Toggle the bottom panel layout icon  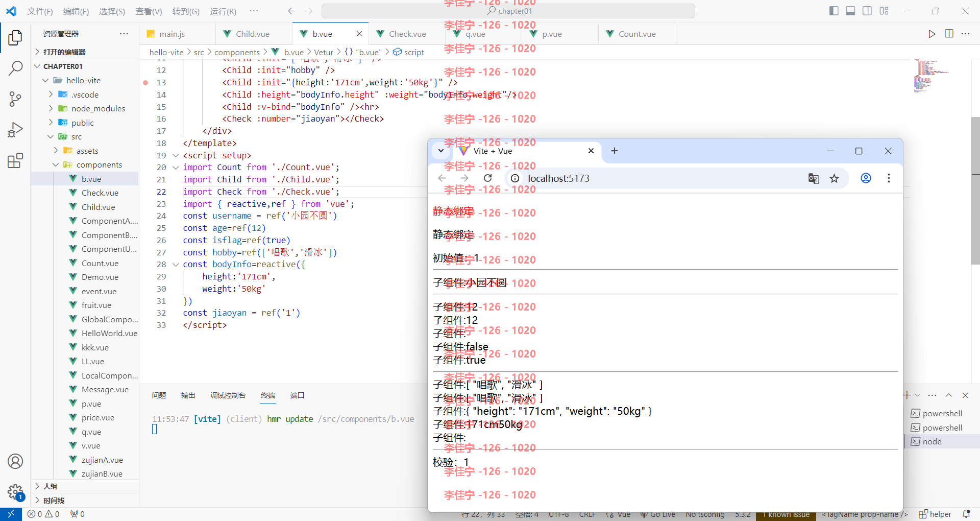(850, 11)
